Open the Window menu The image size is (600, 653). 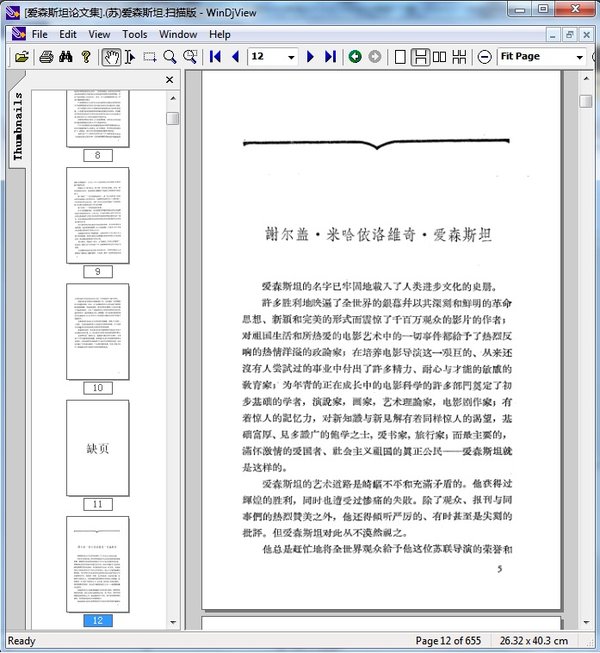tap(178, 34)
